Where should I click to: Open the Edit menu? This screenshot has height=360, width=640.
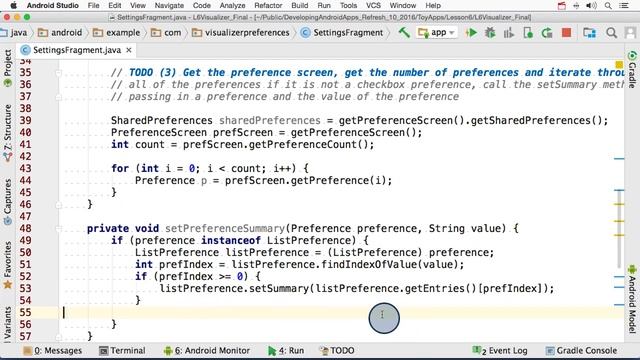[115, 5]
